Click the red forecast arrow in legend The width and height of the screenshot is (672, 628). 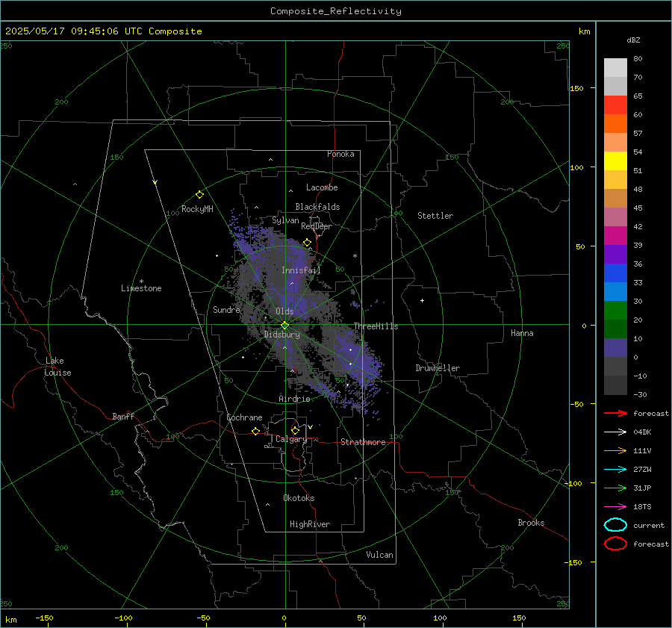615,413
